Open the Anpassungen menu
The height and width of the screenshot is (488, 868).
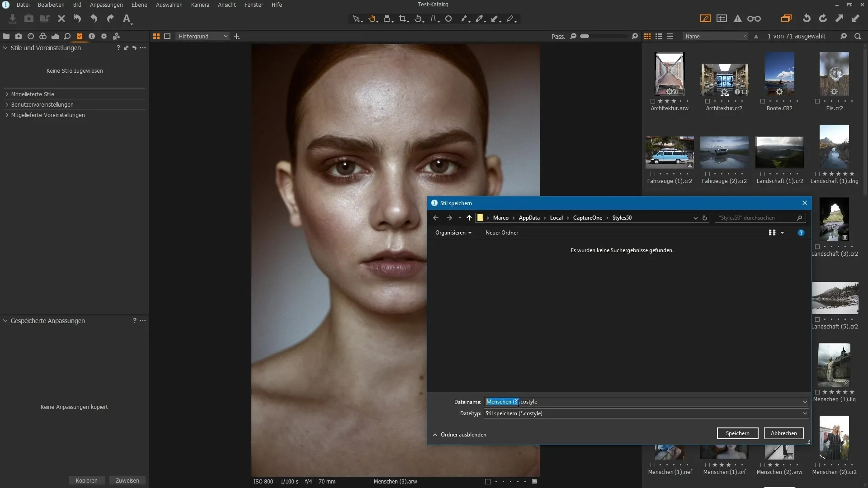click(x=106, y=5)
